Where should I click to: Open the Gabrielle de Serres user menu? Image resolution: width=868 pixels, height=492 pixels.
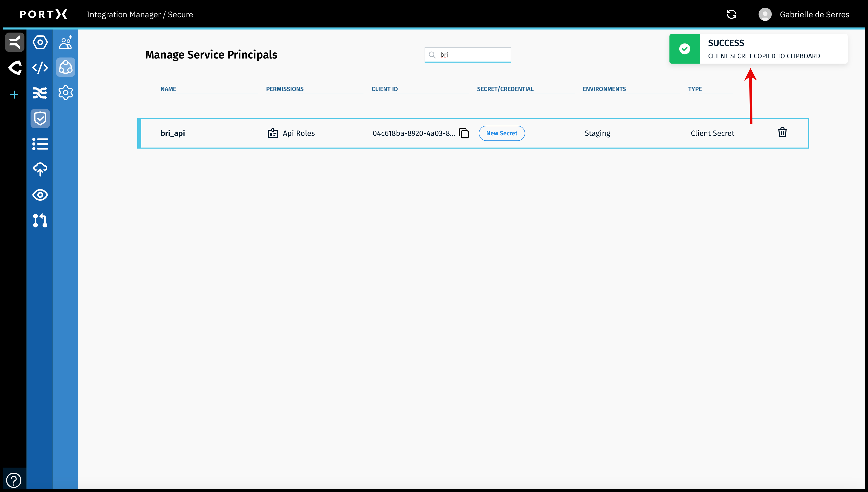pyautogui.click(x=804, y=14)
